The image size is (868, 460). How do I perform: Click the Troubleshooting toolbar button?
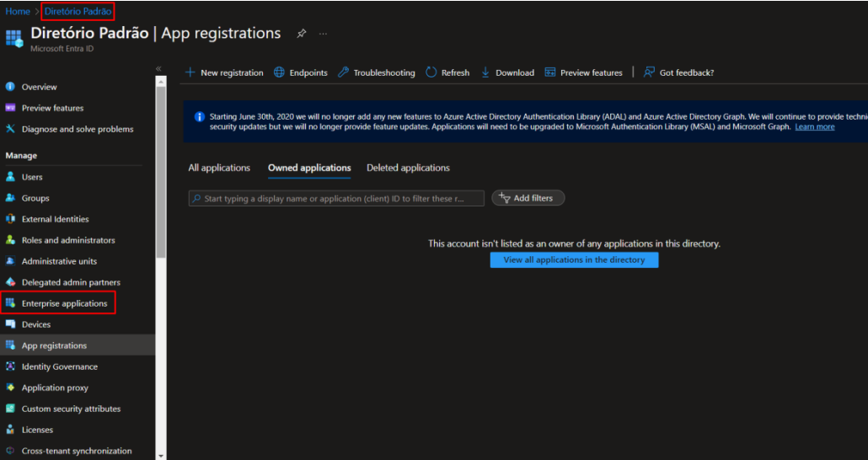pos(377,72)
